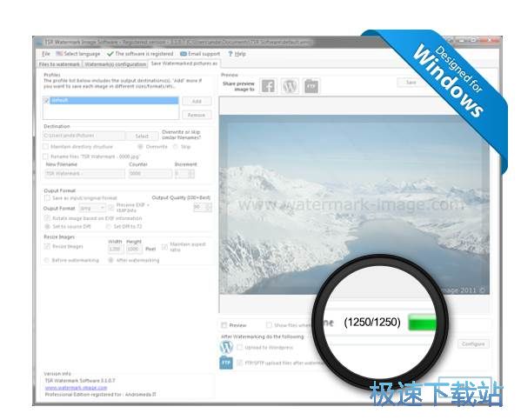Screen dimensions: 521x420
Task: Click the Increment stepper arrows
Action: click(x=191, y=173)
